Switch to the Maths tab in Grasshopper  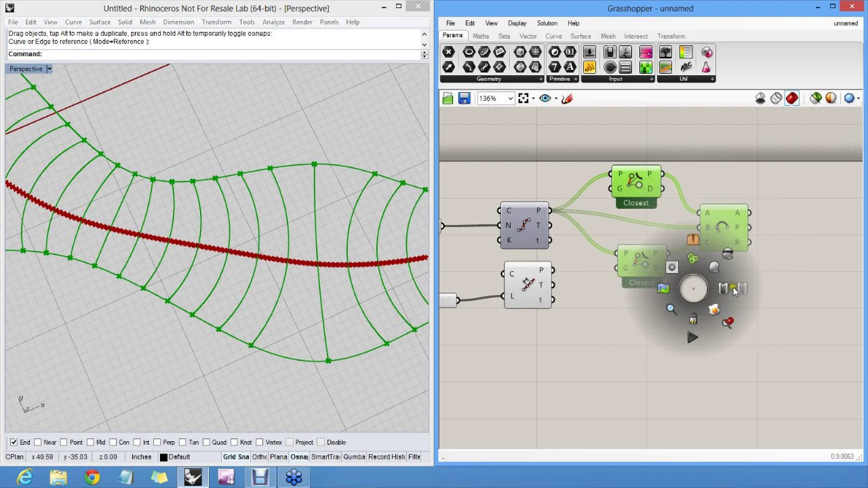(480, 37)
